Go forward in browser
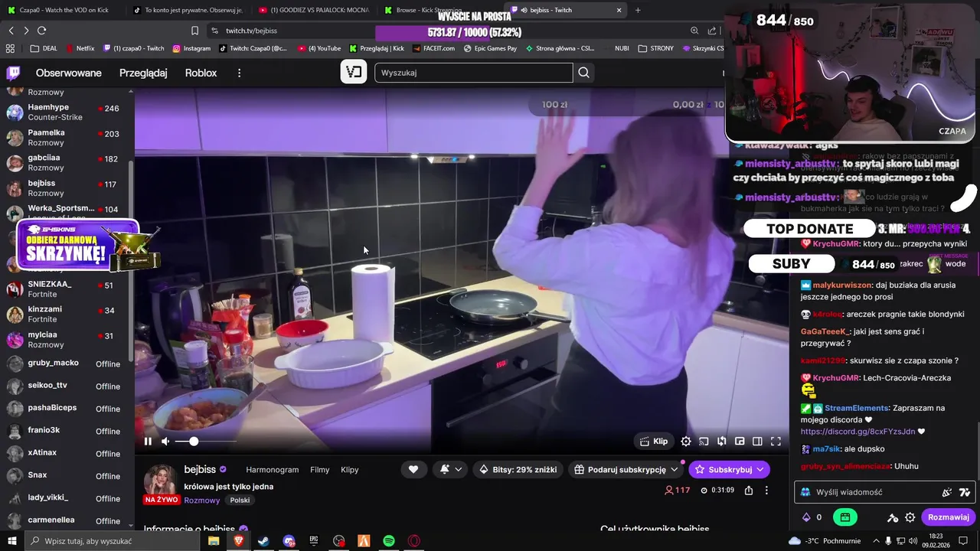Viewport: 980px width, 551px height. point(26,31)
